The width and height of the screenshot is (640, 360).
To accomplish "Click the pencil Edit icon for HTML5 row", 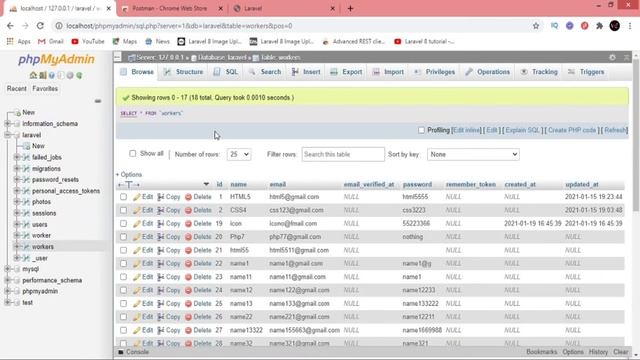I will click(137, 197).
